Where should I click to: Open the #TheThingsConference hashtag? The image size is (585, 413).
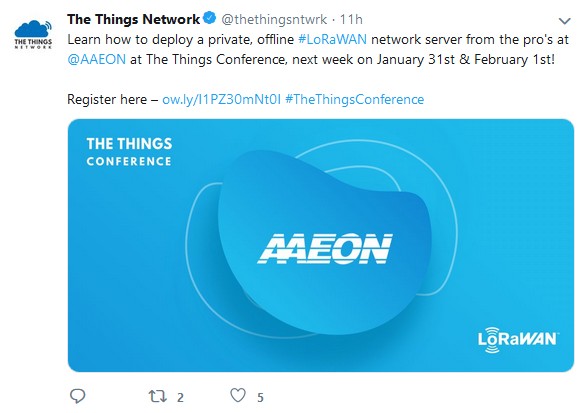tap(354, 99)
